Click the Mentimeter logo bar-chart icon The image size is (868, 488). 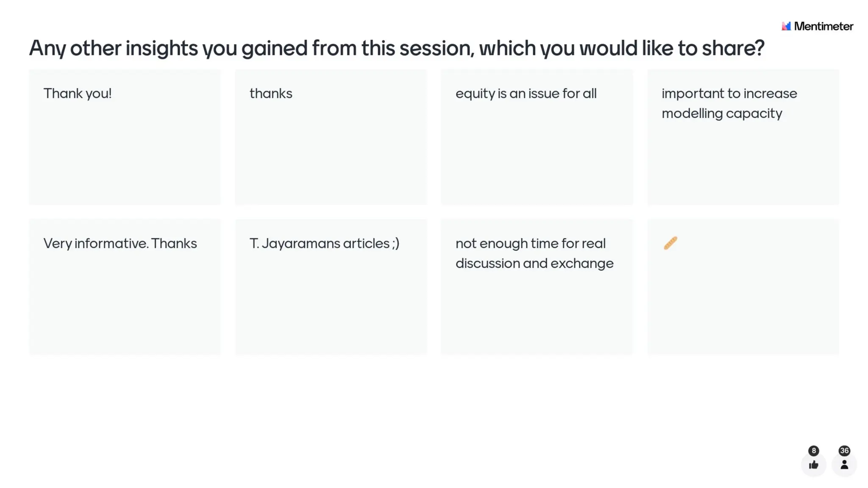786,26
